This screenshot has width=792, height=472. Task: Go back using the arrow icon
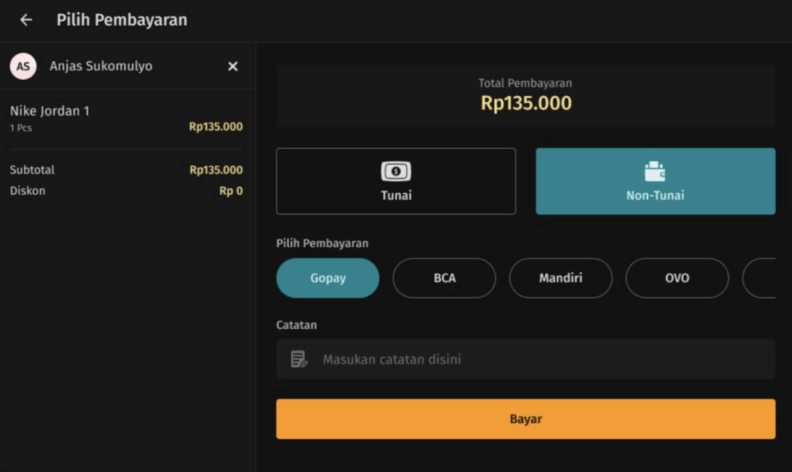click(x=26, y=20)
